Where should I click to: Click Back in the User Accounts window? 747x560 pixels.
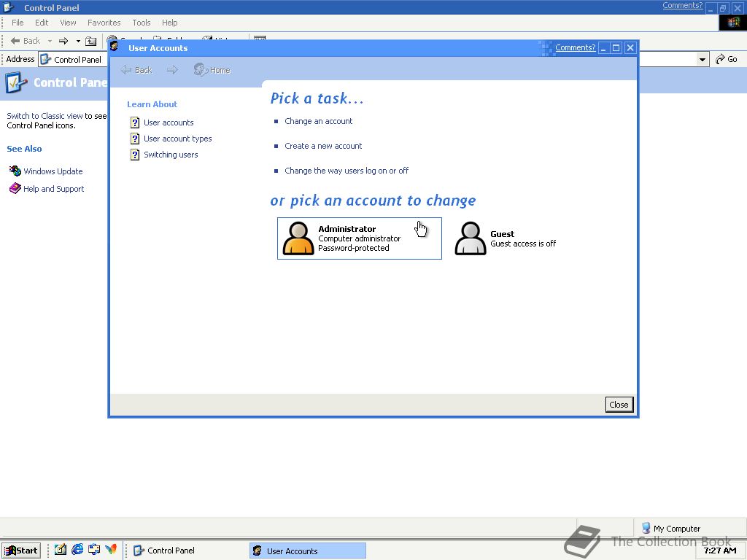[136, 70]
